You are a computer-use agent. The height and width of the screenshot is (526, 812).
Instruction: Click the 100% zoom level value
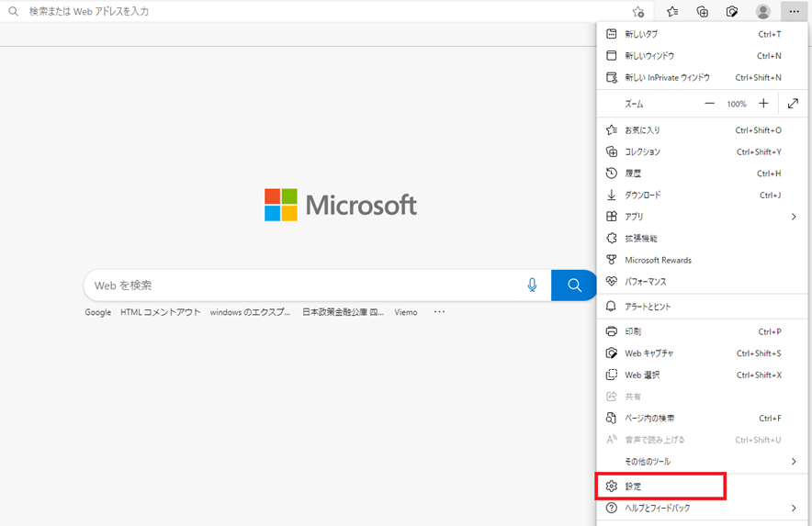[x=737, y=104]
